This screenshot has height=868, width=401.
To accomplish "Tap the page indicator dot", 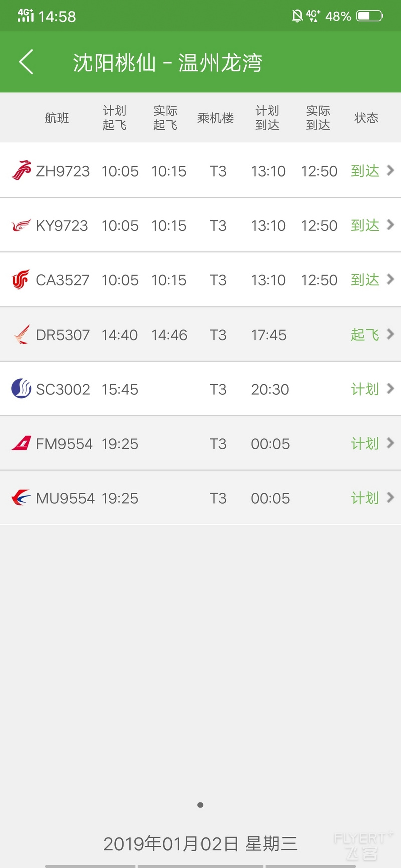I will point(200,805).
